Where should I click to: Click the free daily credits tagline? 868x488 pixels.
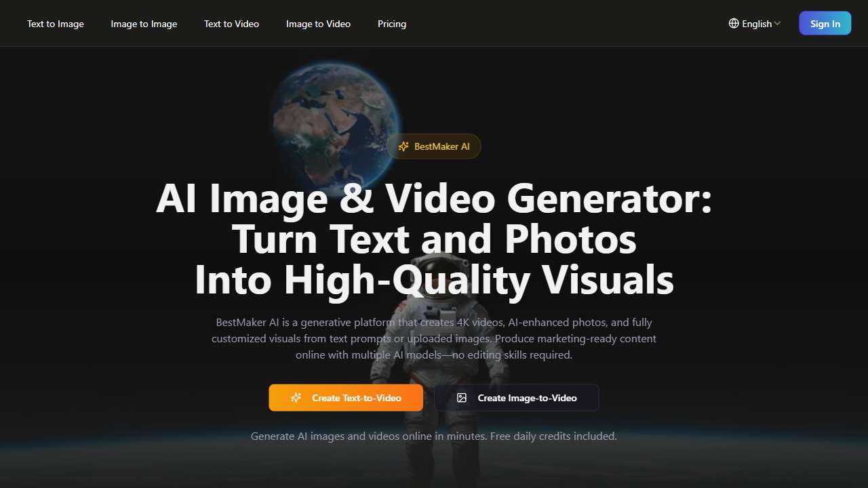[434, 436]
